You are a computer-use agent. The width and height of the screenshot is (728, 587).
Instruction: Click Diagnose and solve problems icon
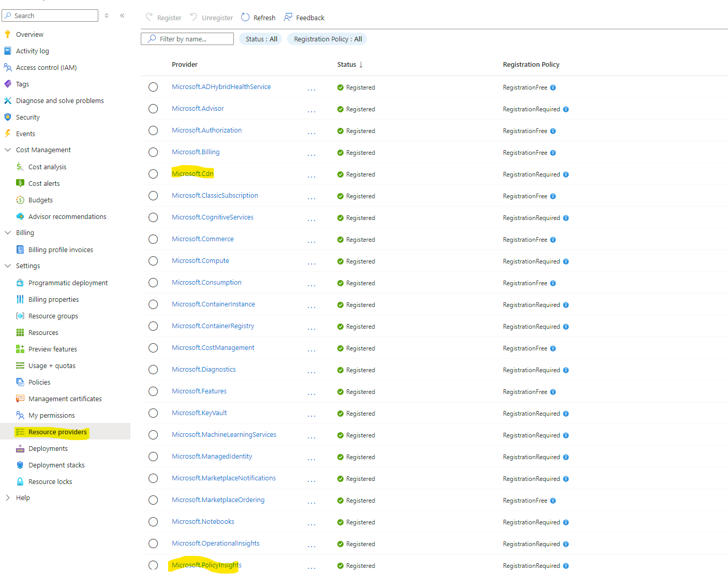[7, 100]
